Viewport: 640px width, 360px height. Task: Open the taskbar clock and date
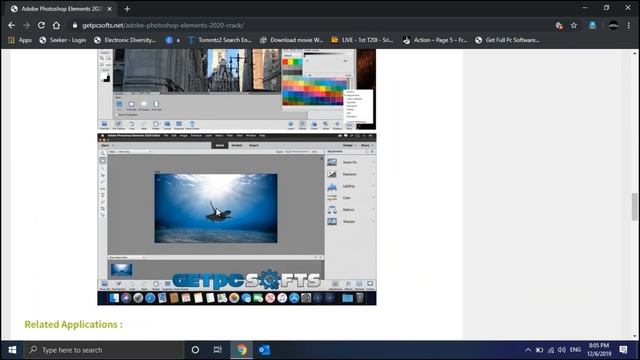[599, 350]
